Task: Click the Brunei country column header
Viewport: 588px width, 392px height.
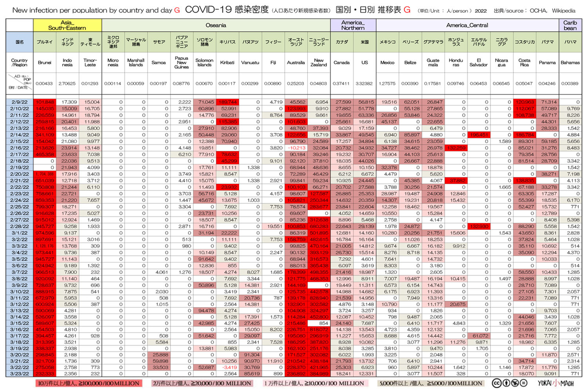Action: (45, 63)
